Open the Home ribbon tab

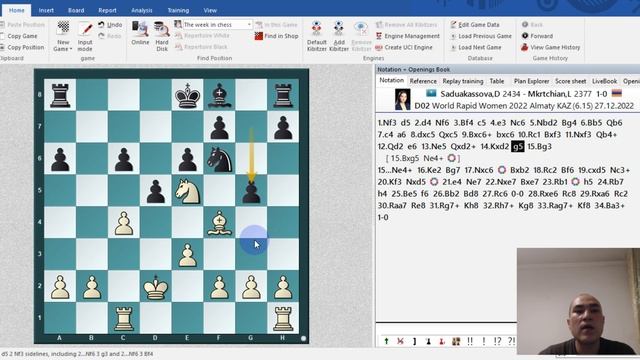pyautogui.click(x=17, y=10)
